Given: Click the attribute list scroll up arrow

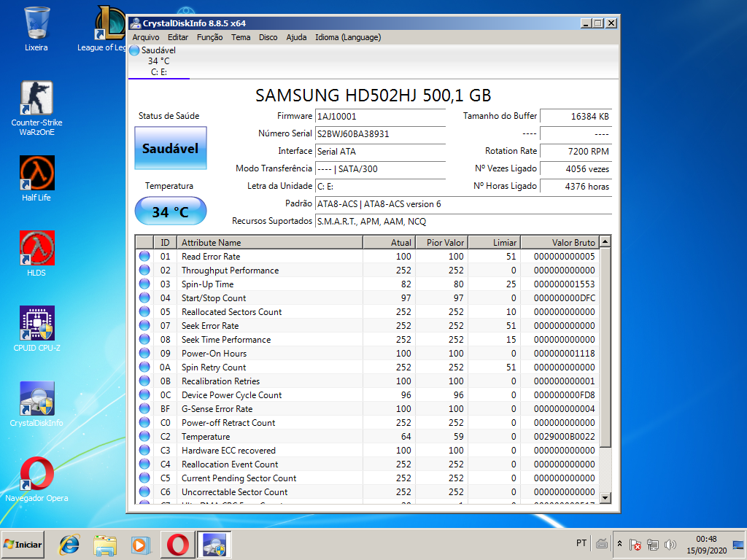Looking at the screenshot, I should tap(605, 241).
